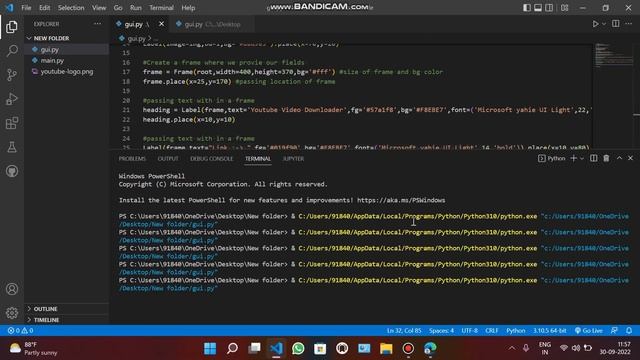
Task: Open gui.py in the Explorer tree
Action: (x=50, y=49)
